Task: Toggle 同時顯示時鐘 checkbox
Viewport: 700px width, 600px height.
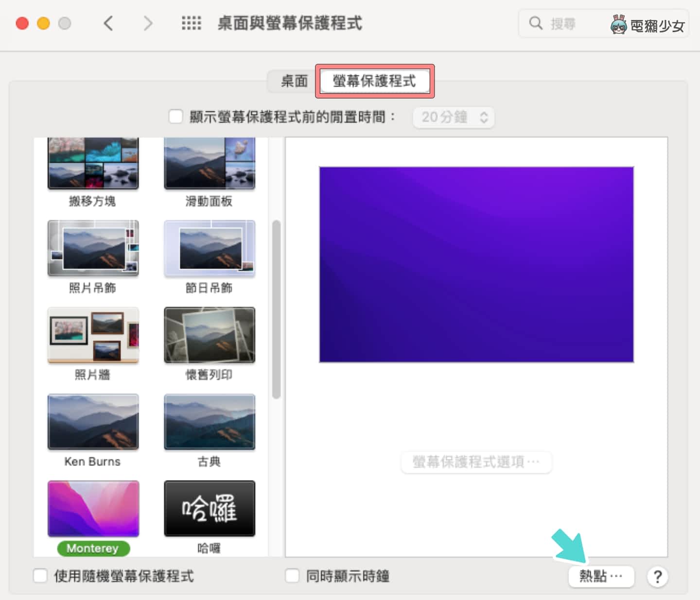Action: [292, 576]
